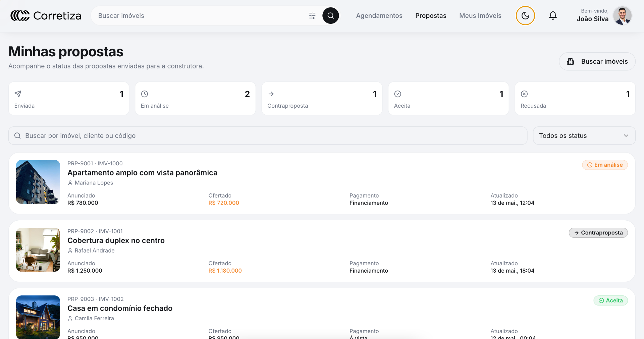Click the Buscar imóveis button
Screen dimensions: 644x339
[597, 61]
